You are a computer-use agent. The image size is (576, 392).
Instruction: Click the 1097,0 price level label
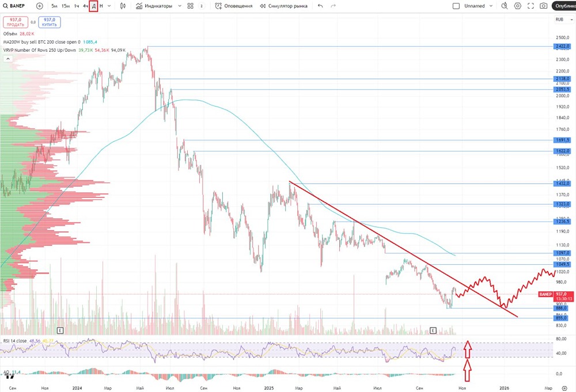click(563, 253)
